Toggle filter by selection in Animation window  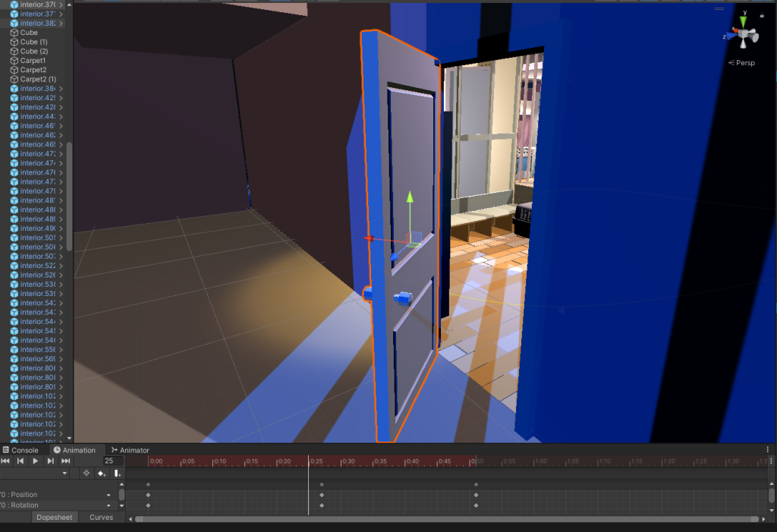[x=87, y=474]
